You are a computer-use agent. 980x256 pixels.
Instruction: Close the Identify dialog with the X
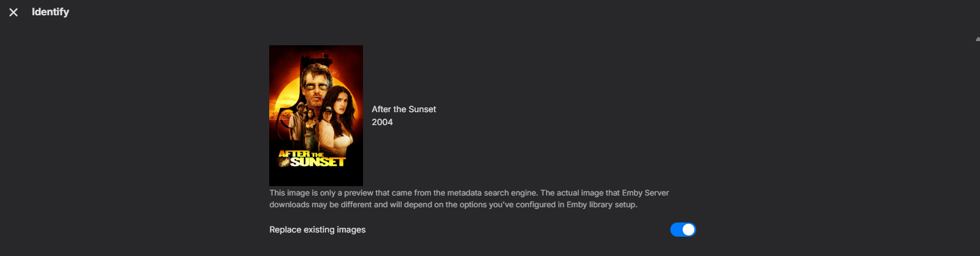(13, 12)
